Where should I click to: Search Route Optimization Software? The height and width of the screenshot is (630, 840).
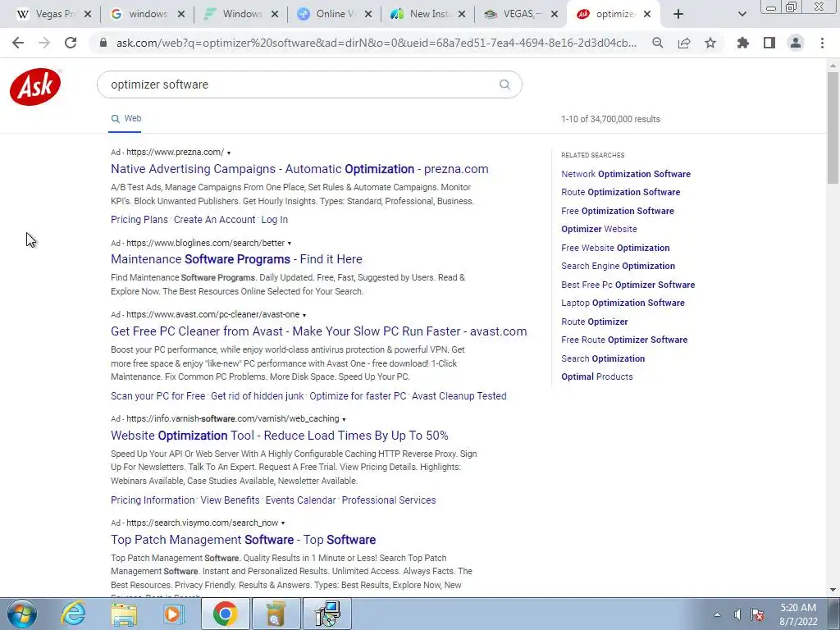pos(620,192)
